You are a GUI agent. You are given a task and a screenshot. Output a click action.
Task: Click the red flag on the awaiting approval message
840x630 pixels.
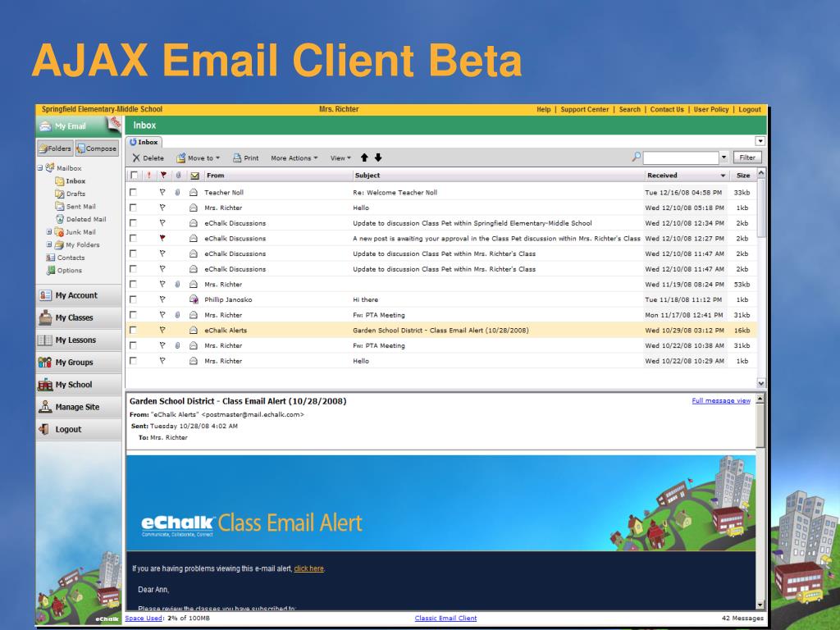point(162,239)
